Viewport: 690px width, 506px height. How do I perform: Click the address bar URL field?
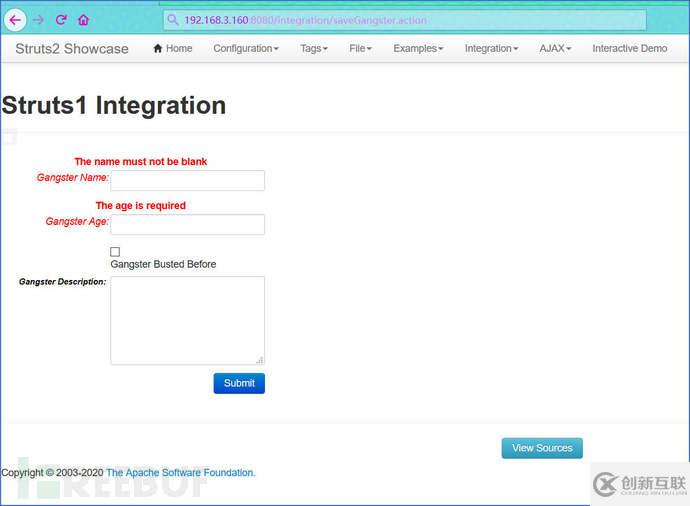pyautogui.click(x=404, y=20)
